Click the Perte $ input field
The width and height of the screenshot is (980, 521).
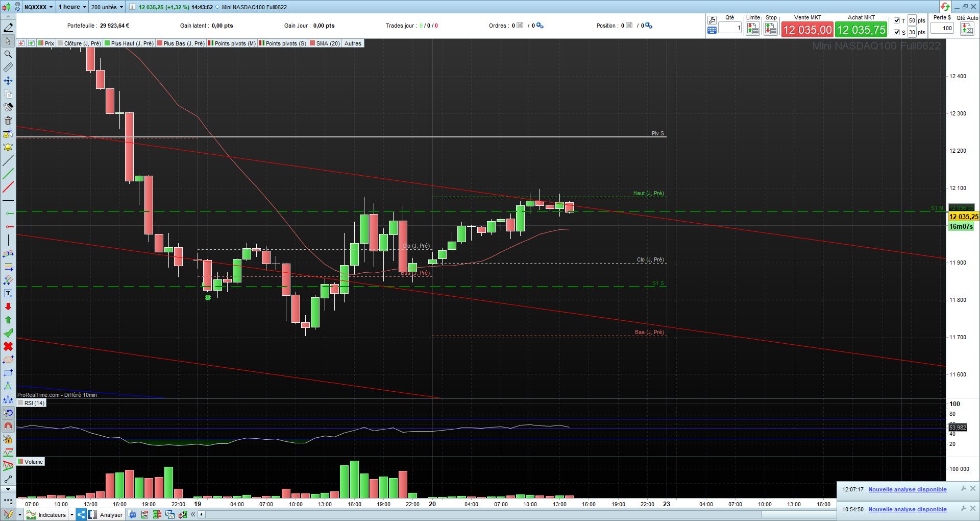pos(942,28)
